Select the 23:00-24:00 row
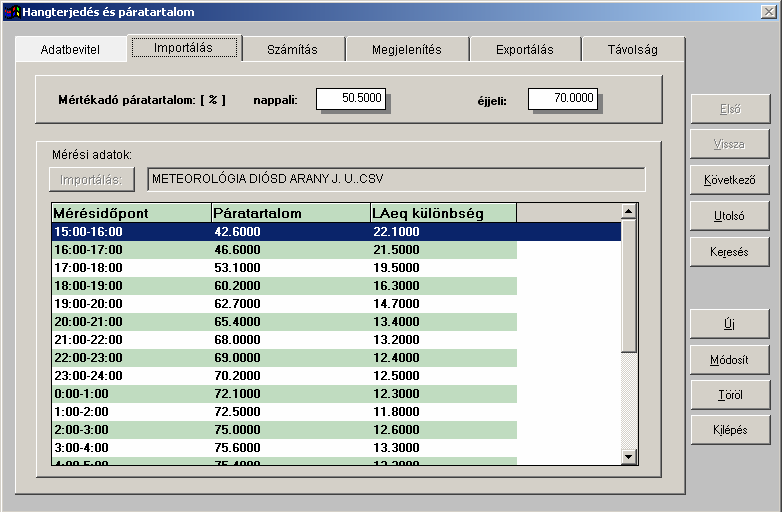Viewport: 782px width, 512px height. point(284,375)
